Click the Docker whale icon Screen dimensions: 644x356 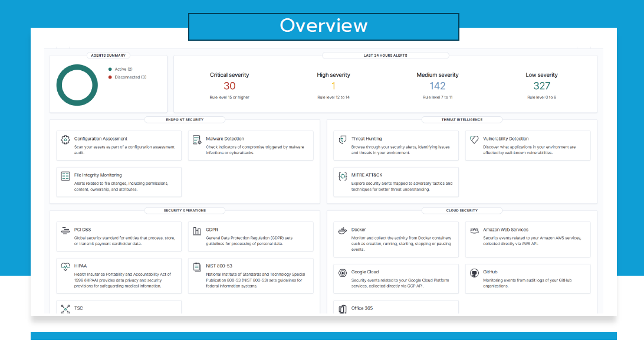[343, 231]
